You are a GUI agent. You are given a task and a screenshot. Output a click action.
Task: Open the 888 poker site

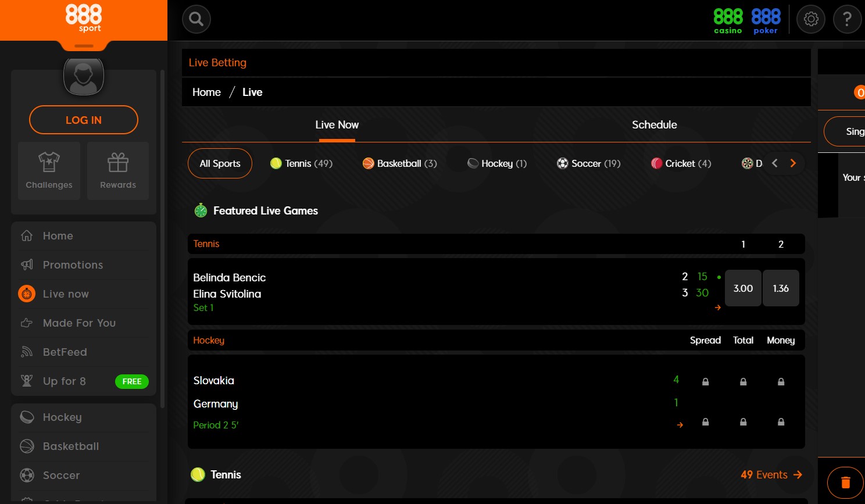(766, 19)
